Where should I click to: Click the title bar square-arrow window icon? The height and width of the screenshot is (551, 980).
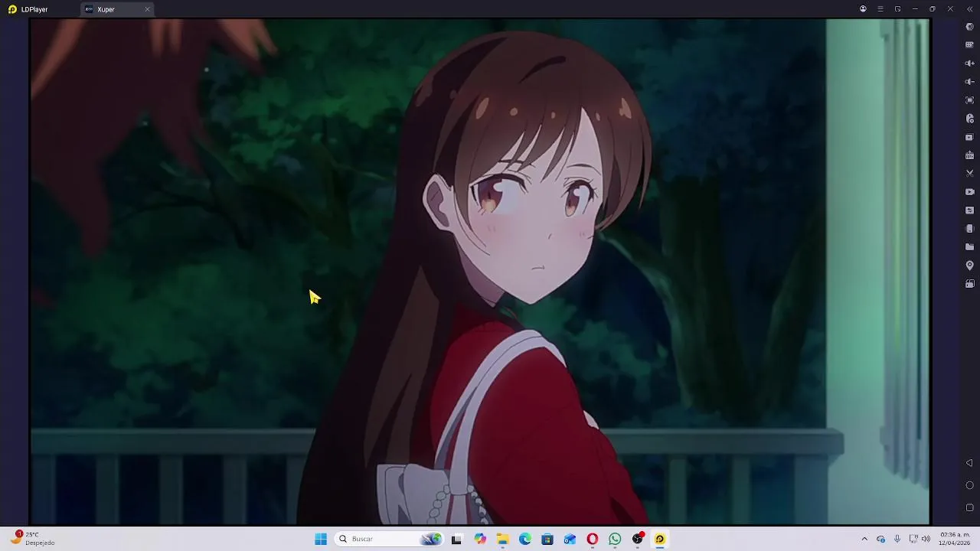click(x=897, y=9)
